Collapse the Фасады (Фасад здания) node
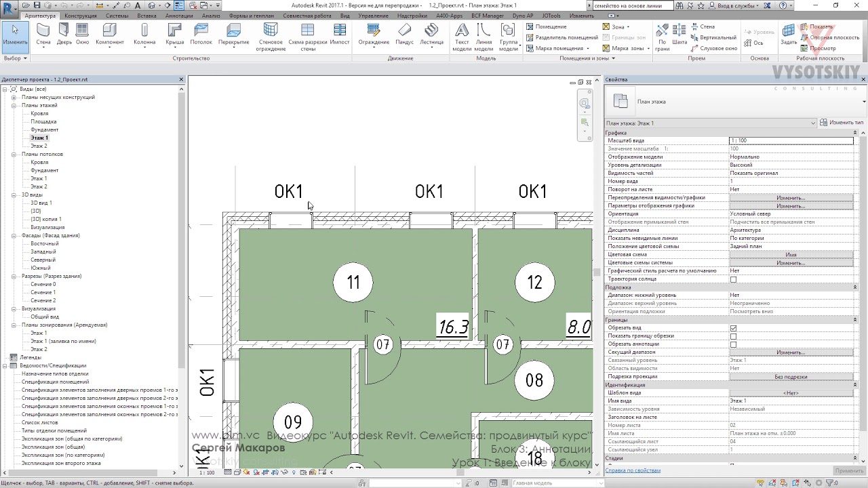868x488 pixels. coord(14,235)
